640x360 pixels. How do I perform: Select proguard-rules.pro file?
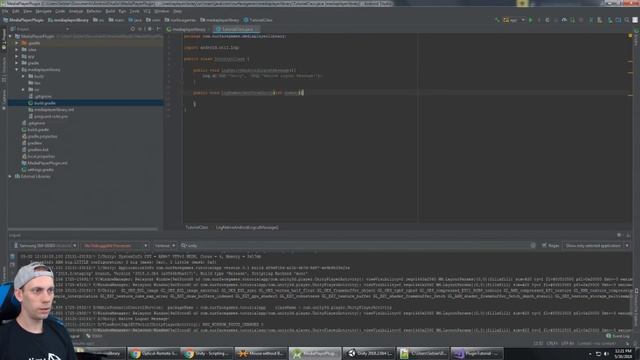click(48, 116)
